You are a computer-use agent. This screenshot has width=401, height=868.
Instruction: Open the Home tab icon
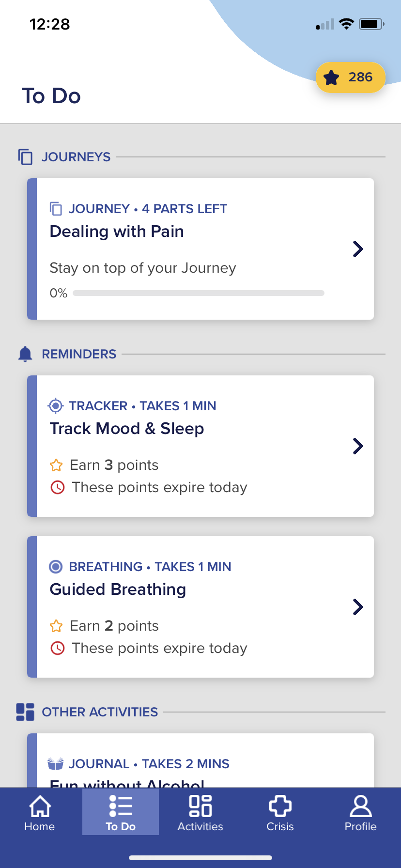[x=40, y=806]
